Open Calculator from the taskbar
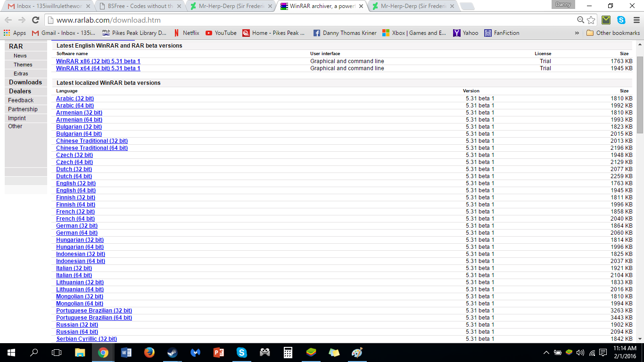 tap(288, 353)
